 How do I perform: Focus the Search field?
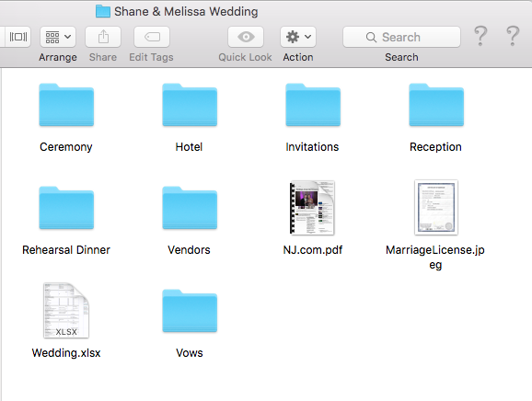pyautogui.click(x=401, y=37)
